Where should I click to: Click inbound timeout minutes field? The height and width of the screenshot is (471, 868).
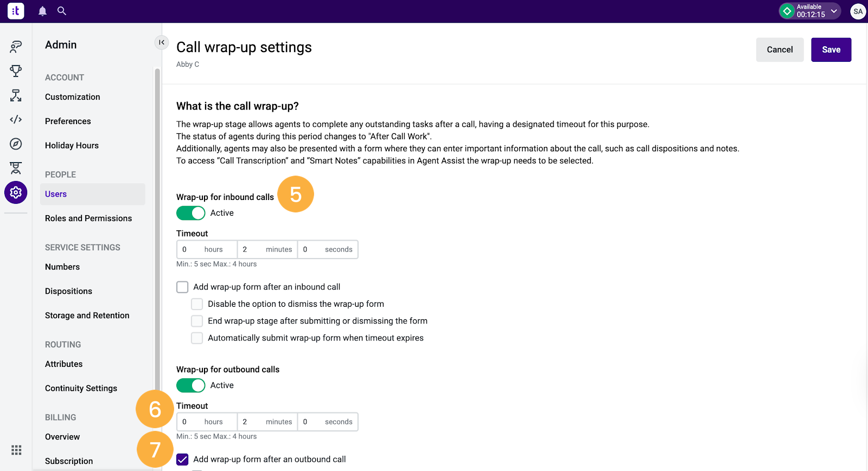[x=267, y=249]
